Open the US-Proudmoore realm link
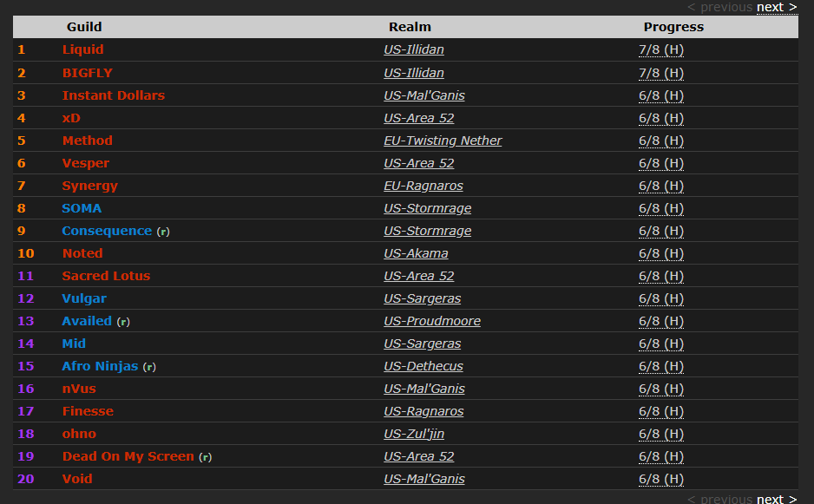814x504 pixels. pos(432,321)
